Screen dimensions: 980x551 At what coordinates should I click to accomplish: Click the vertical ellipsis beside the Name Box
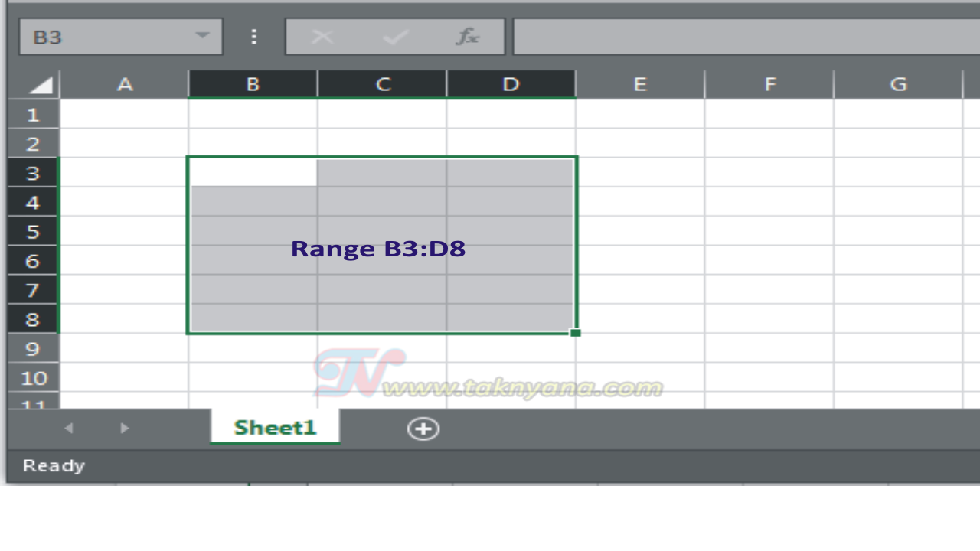[253, 36]
